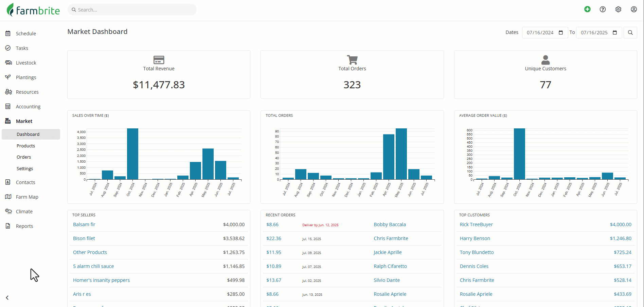Click in the Search field
644x307 pixels.
pyautogui.click(x=132, y=10)
